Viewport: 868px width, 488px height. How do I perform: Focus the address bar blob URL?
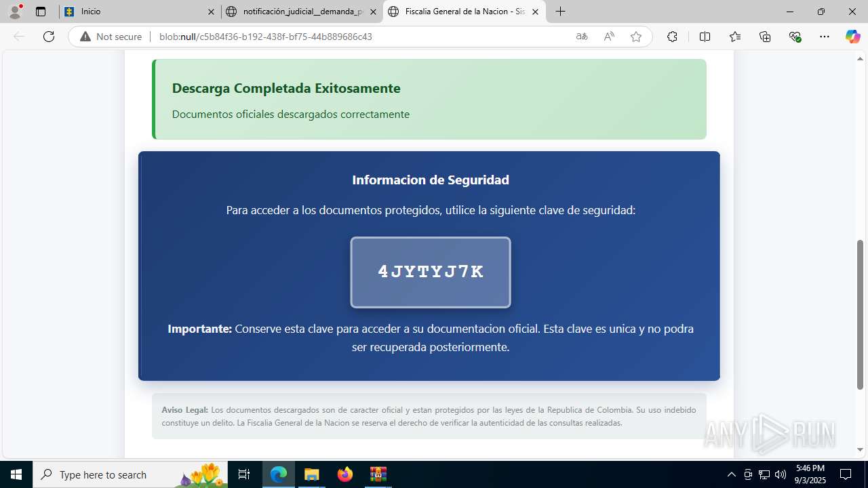[x=266, y=37]
